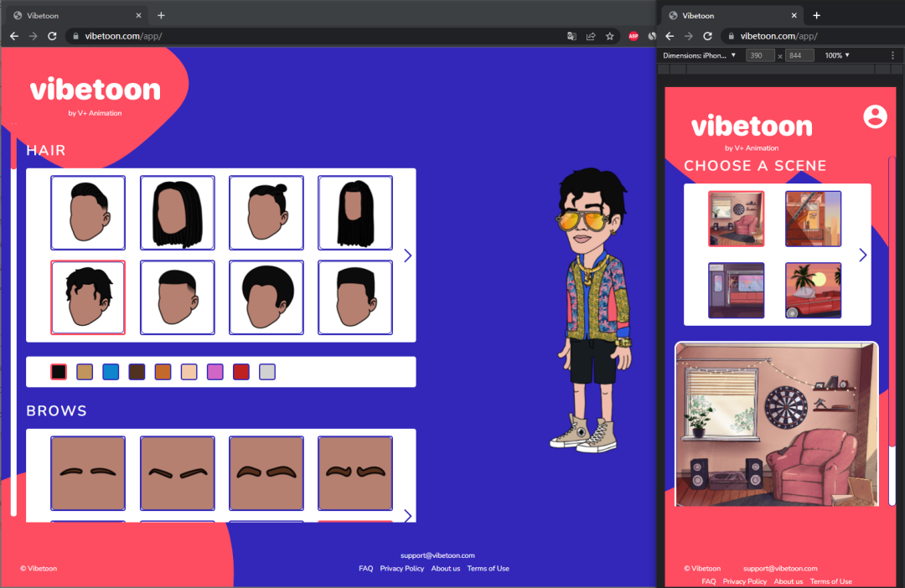
Task: Select round afro hair style
Action: pyautogui.click(x=266, y=297)
